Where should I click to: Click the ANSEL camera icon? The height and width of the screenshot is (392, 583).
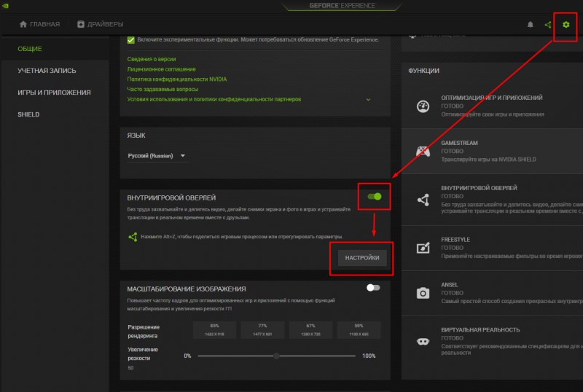click(423, 293)
